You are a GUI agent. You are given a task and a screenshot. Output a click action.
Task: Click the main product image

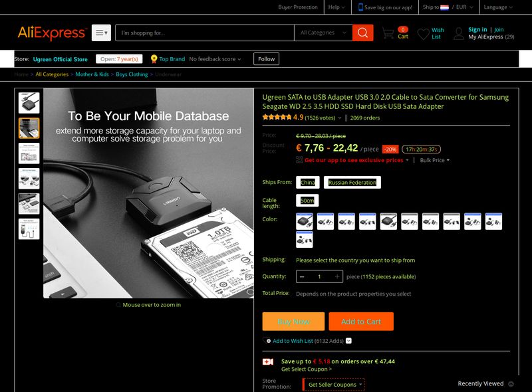pos(148,193)
